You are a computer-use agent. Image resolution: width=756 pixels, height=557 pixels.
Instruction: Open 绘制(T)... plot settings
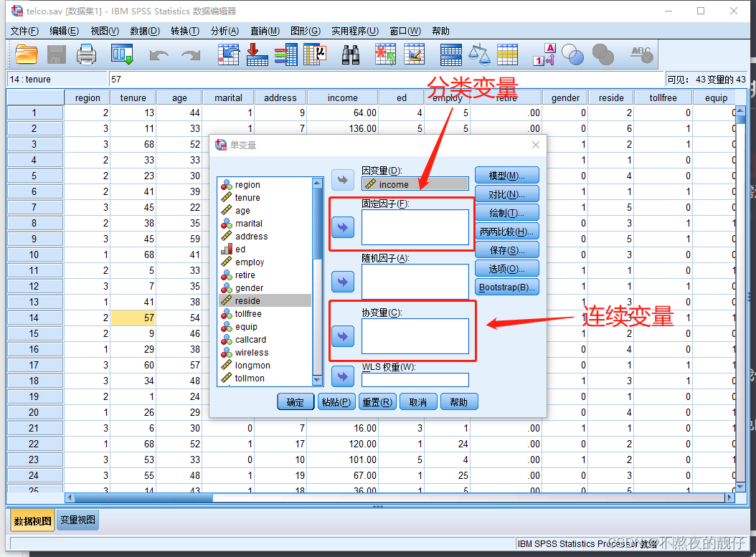pyautogui.click(x=506, y=213)
